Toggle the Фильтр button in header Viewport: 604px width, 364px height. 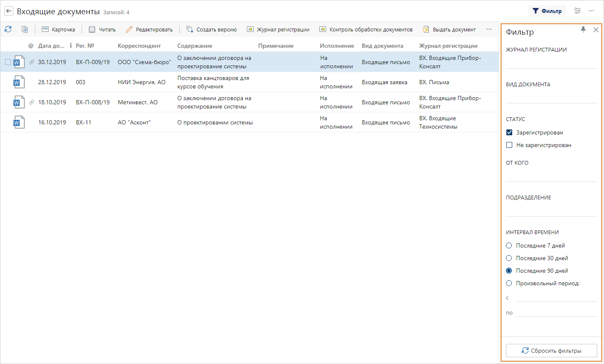tap(547, 11)
